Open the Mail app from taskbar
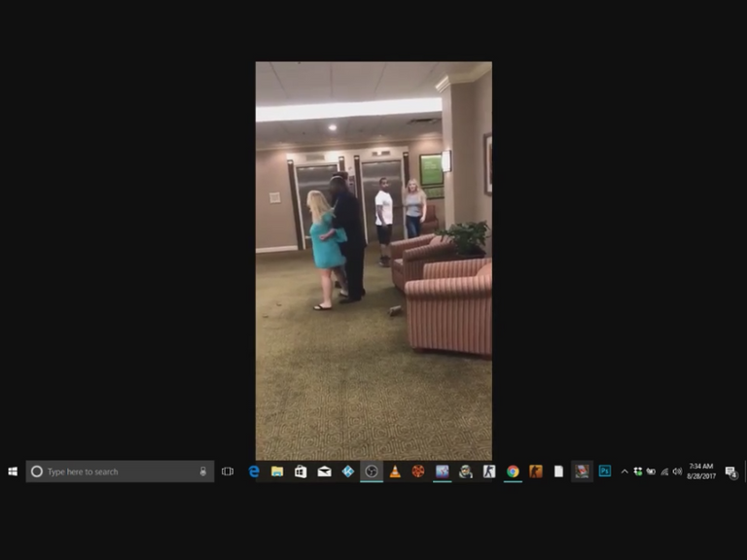The width and height of the screenshot is (747, 560). pos(325,472)
